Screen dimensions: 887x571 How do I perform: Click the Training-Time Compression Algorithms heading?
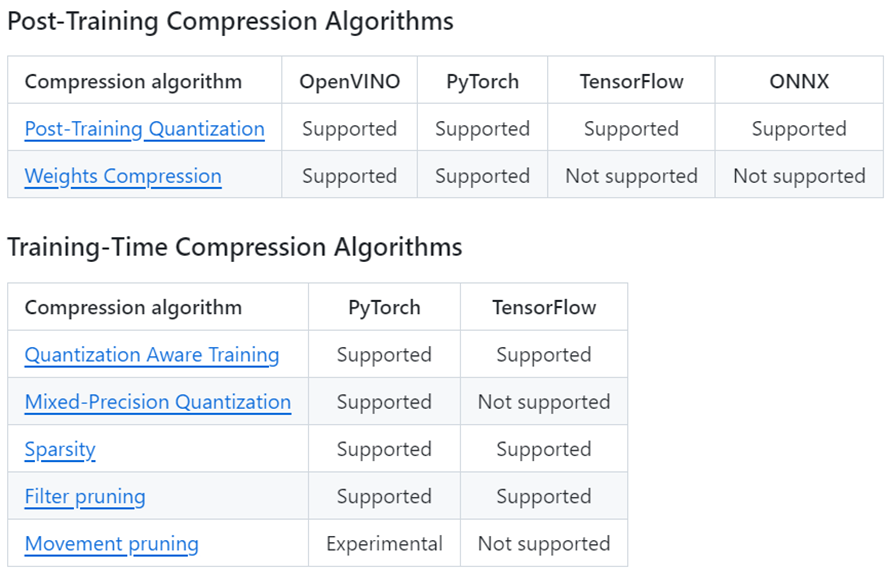coord(235,247)
